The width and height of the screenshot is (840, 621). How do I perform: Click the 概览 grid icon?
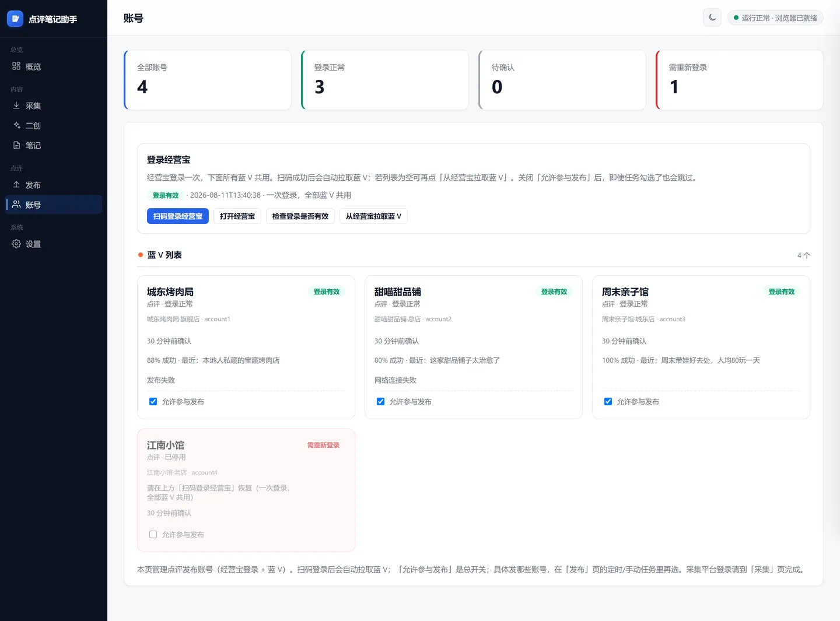(16, 66)
